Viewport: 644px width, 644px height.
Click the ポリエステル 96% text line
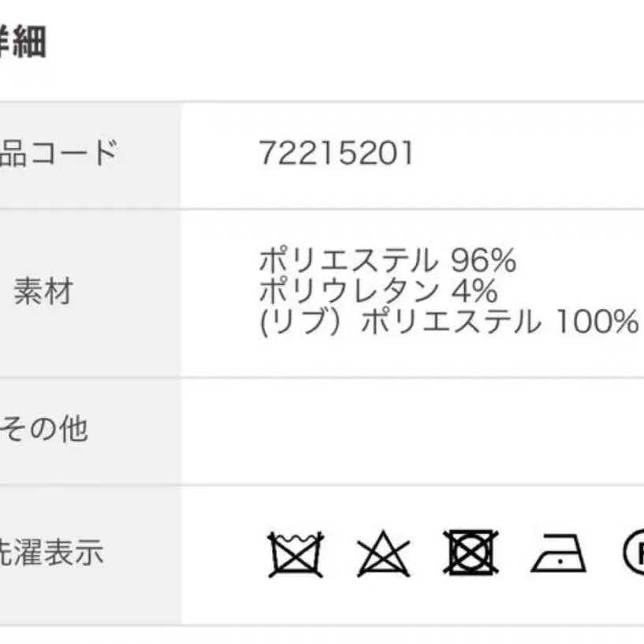pyautogui.click(x=387, y=260)
